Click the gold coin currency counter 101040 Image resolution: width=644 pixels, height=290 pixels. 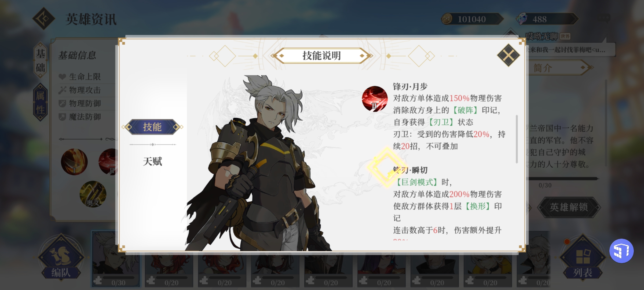click(473, 19)
